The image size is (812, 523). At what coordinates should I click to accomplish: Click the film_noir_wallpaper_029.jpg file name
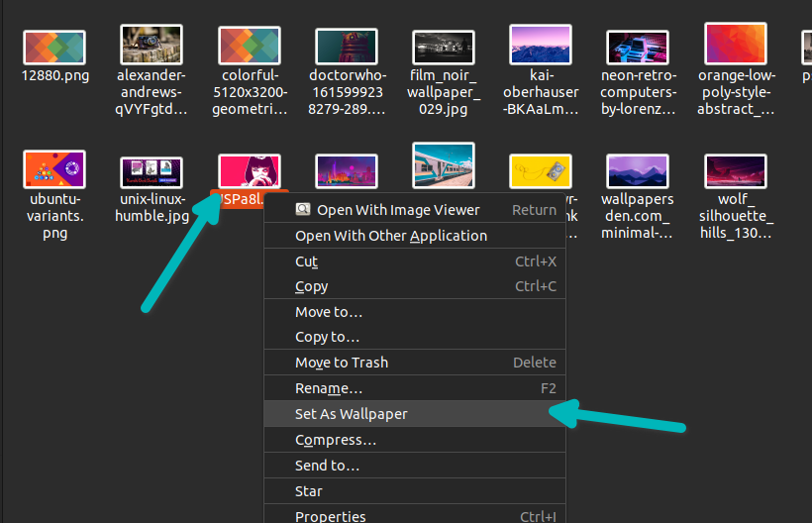(444, 92)
